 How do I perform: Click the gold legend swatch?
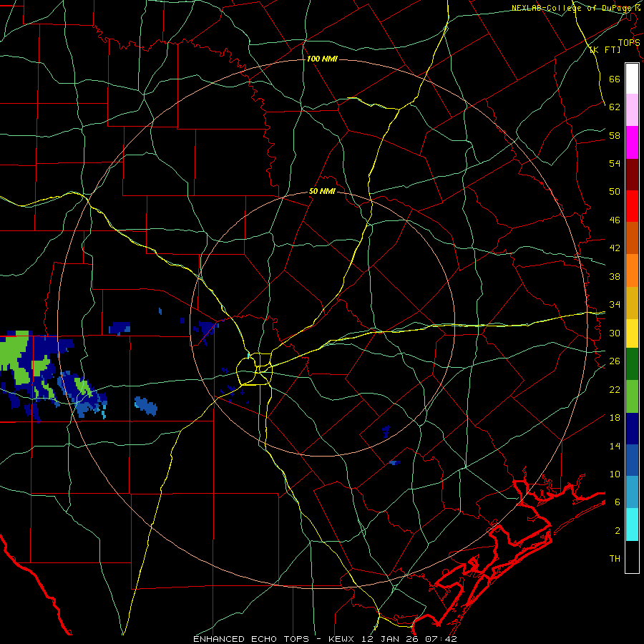(x=632, y=303)
